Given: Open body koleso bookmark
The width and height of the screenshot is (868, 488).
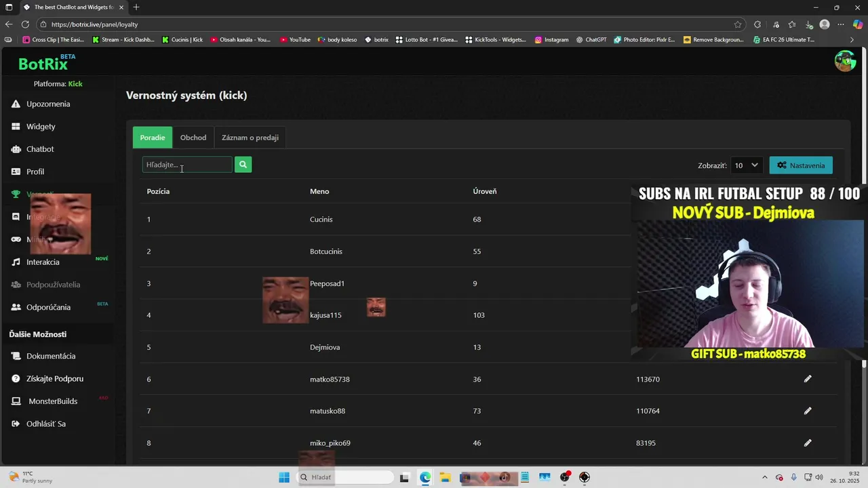Looking at the screenshot, I should point(337,40).
